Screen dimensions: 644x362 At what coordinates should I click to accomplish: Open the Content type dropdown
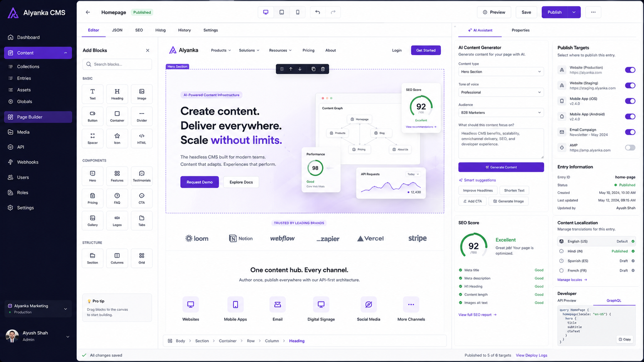(501, 72)
